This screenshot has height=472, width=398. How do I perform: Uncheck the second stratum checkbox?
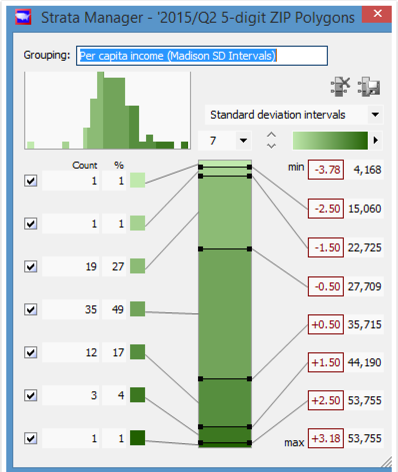coord(31,224)
